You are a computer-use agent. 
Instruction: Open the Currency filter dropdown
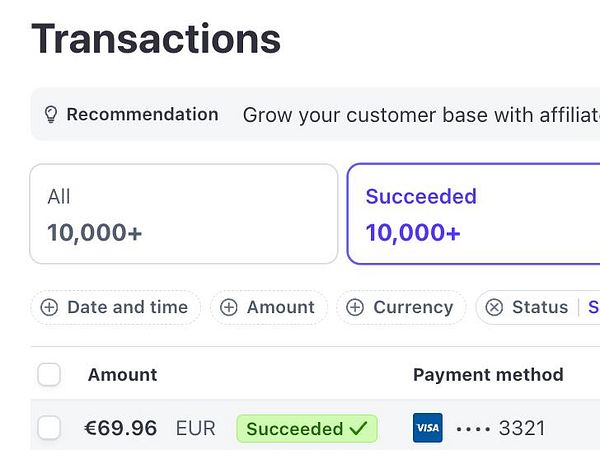[412, 308]
